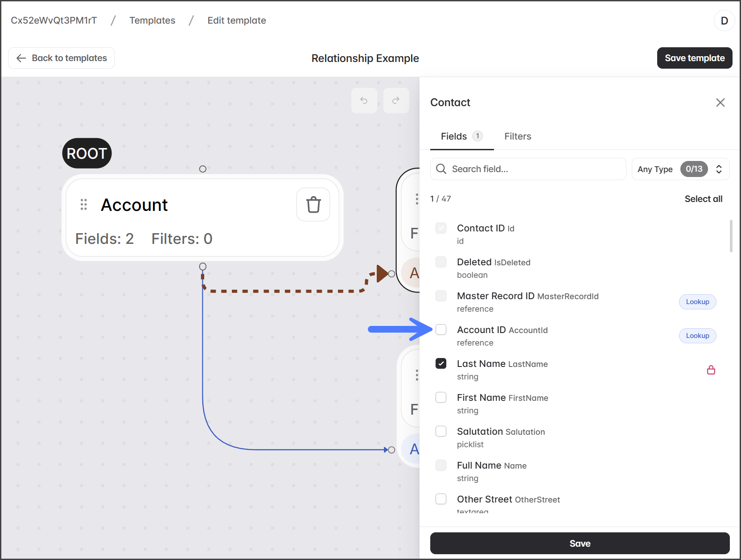
Task: Close the Contact panel
Action: (x=720, y=103)
